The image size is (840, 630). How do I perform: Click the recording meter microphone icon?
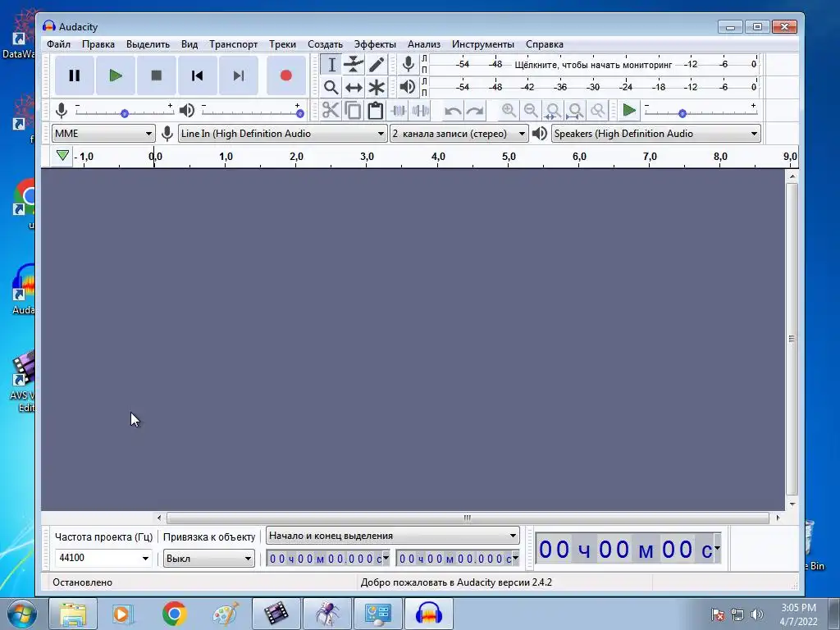pos(409,65)
